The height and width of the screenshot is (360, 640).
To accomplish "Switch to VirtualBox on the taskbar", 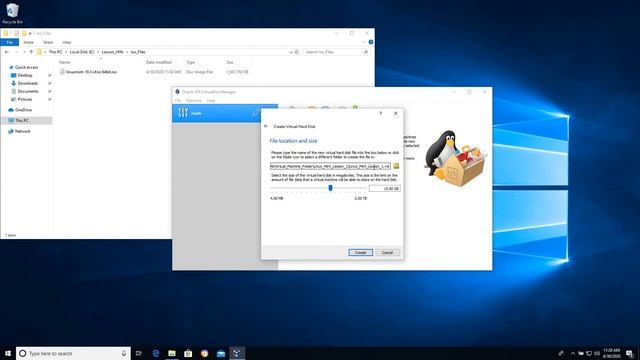I will (x=237, y=353).
